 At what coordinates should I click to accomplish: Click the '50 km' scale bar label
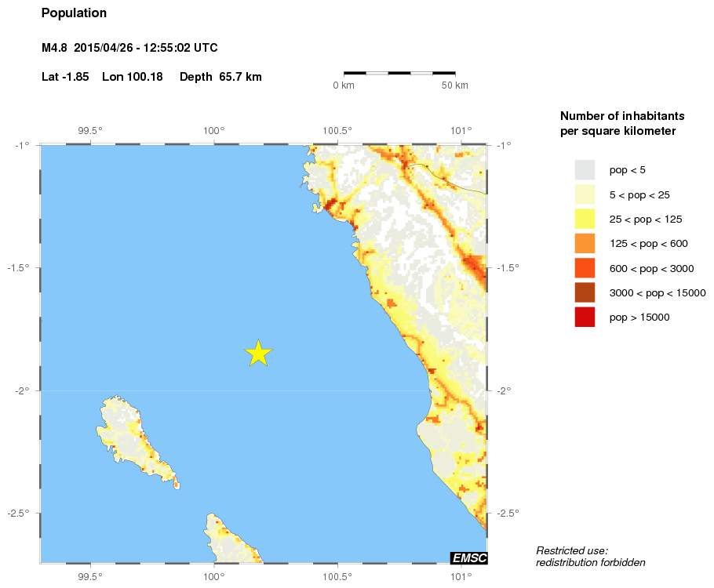point(454,85)
